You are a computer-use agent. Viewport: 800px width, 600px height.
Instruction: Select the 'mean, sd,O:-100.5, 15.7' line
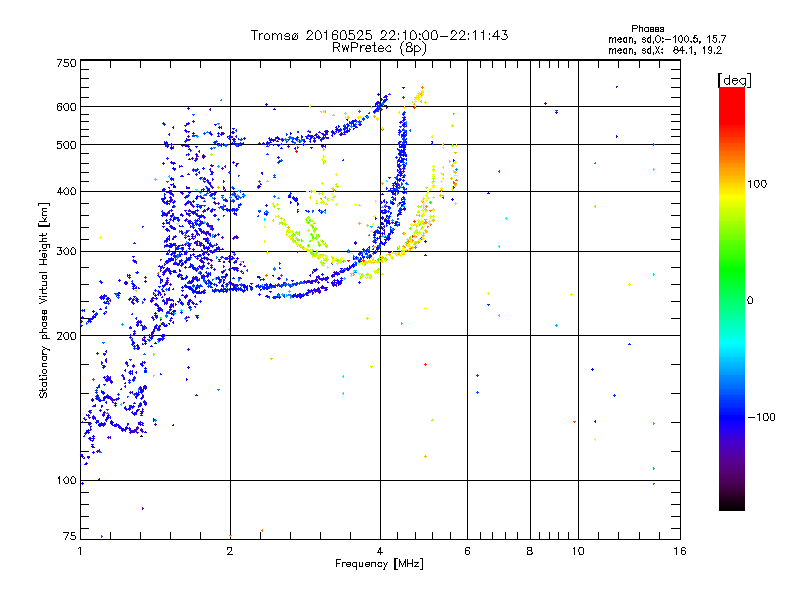click(x=667, y=39)
